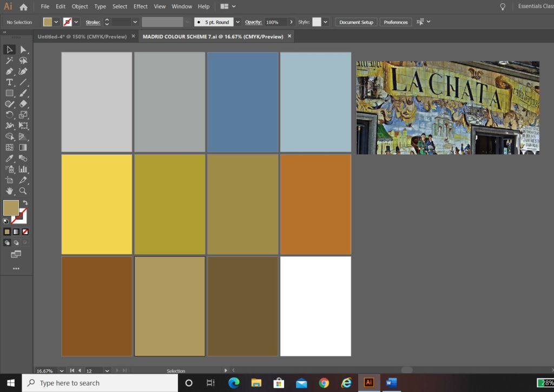Open the Preferences button
The width and height of the screenshot is (554, 392).
point(395,22)
